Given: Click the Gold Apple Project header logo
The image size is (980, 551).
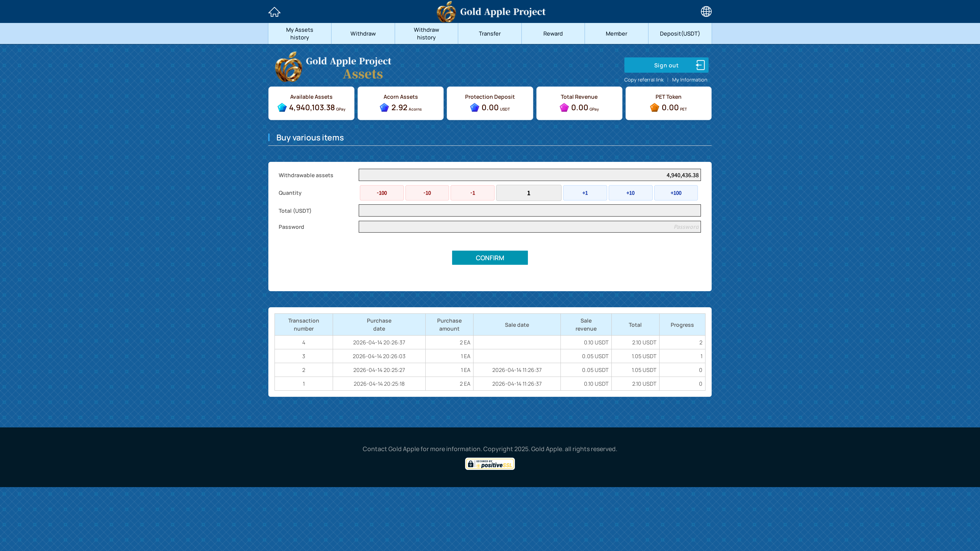Looking at the screenshot, I should (x=491, y=11).
